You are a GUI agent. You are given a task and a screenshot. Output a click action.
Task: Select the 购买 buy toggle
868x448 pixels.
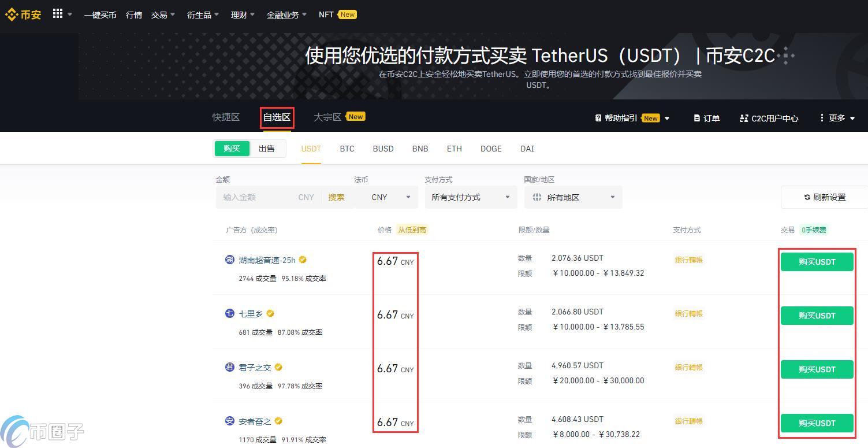pyautogui.click(x=232, y=149)
